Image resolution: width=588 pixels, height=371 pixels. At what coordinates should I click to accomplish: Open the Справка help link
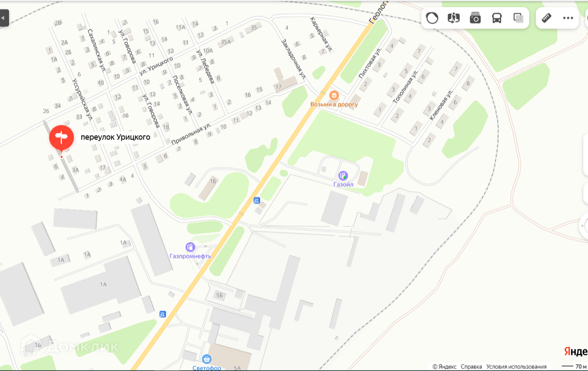coord(471,367)
